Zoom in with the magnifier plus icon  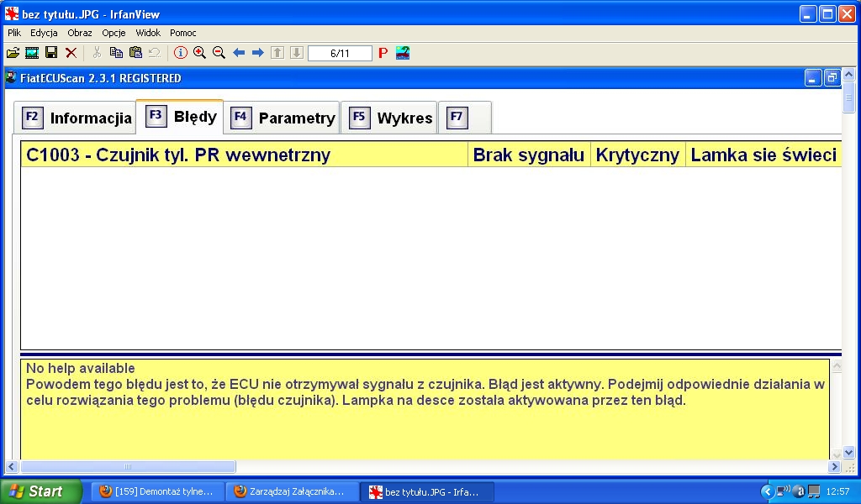pyautogui.click(x=200, y=53)
